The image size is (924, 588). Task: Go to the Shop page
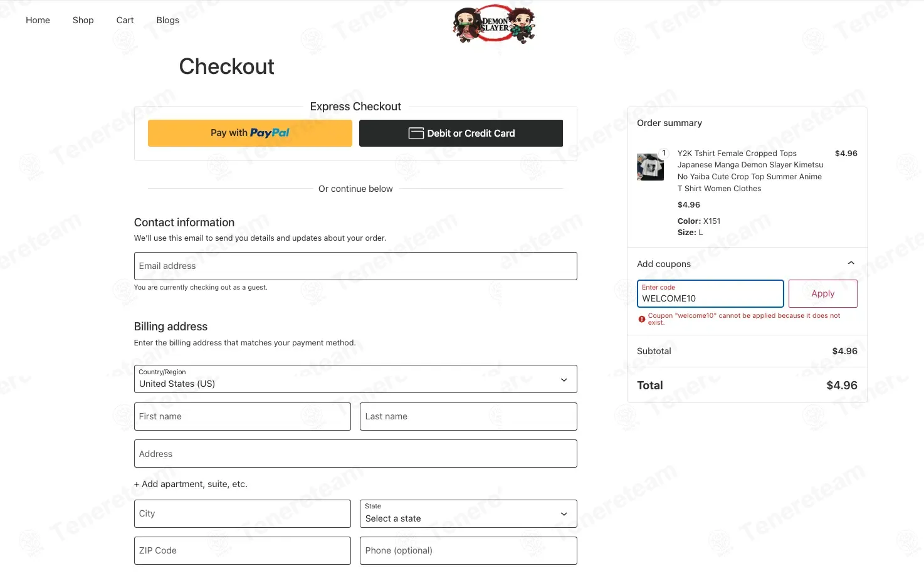83,20
